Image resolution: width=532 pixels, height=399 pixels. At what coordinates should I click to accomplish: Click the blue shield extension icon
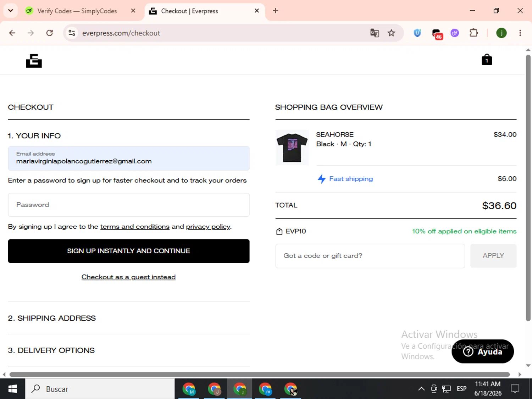[417, 33]
